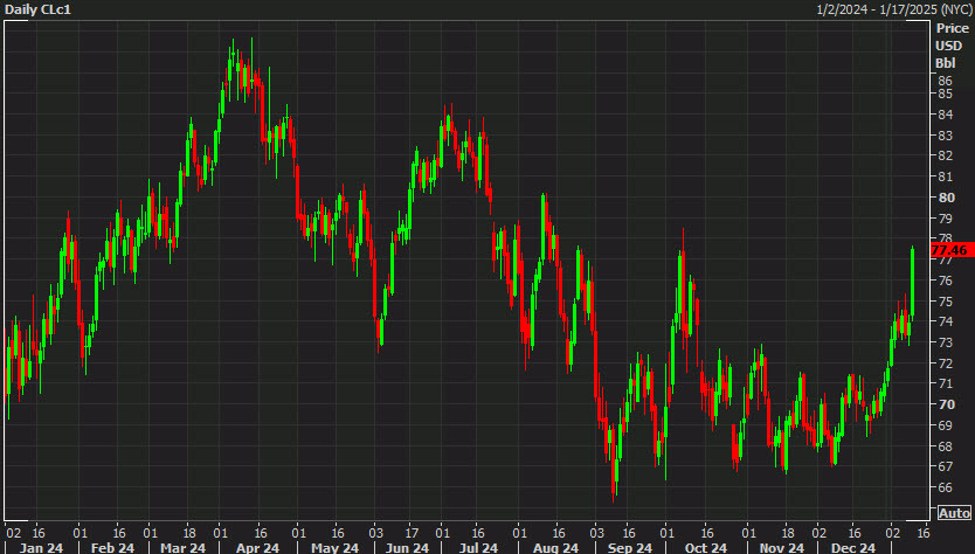Select the red 77.46 current price tag
The image size is (975, 554).
(948, 250)
